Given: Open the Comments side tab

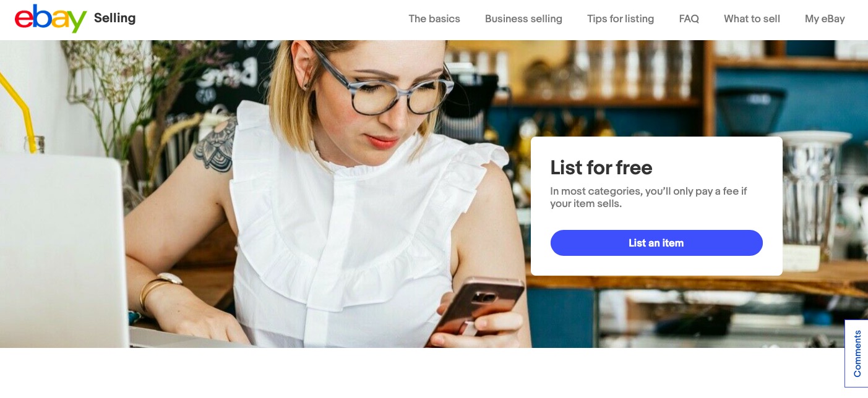Looking at the screenshot, I should click(857, 354).
